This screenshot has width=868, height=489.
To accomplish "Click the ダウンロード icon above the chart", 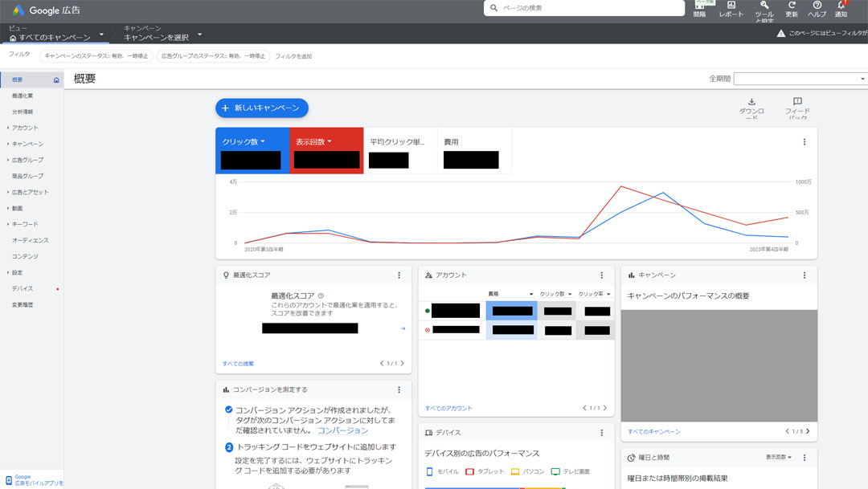I will [751, 103].
